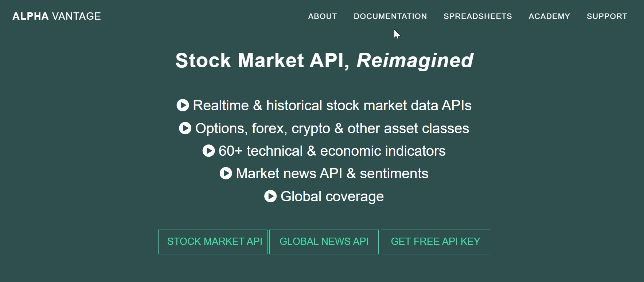Image resolution: width=644 pixels, height=282 pixels.
Task: Go home via the Alpha Vantage logo
Action: tap(56, 16)
